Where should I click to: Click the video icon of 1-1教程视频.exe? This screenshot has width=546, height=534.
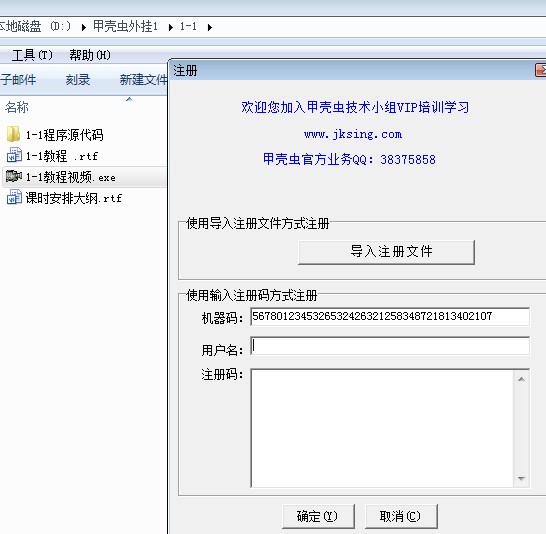(x=14, y=176)
